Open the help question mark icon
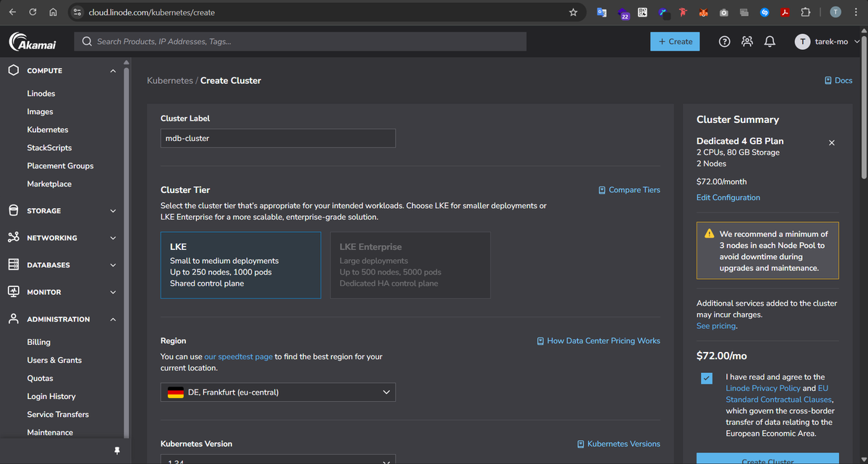Screen dimensions: 868x464 tap(724, 42)
